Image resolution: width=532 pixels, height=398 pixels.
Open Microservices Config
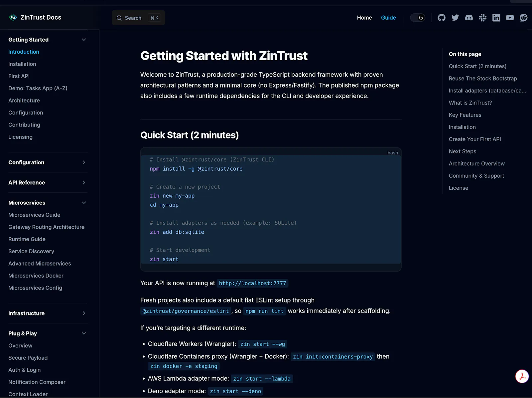(35, 288)
